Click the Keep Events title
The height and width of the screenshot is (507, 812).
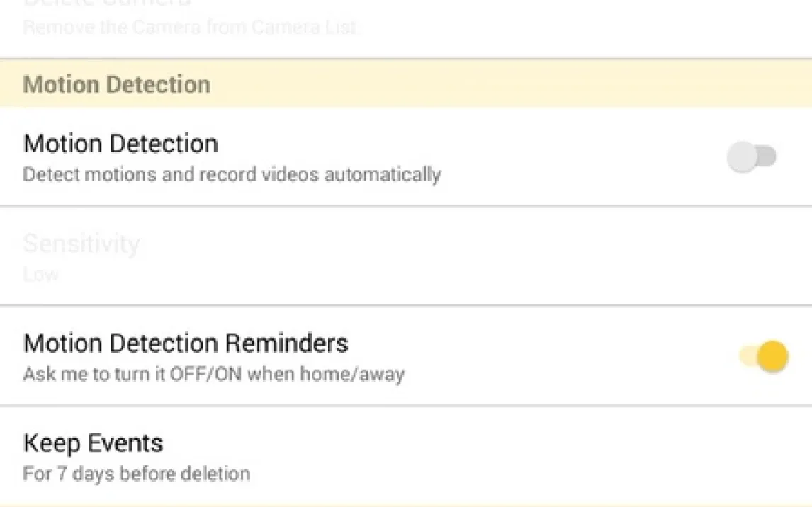(x=94, y=443)
